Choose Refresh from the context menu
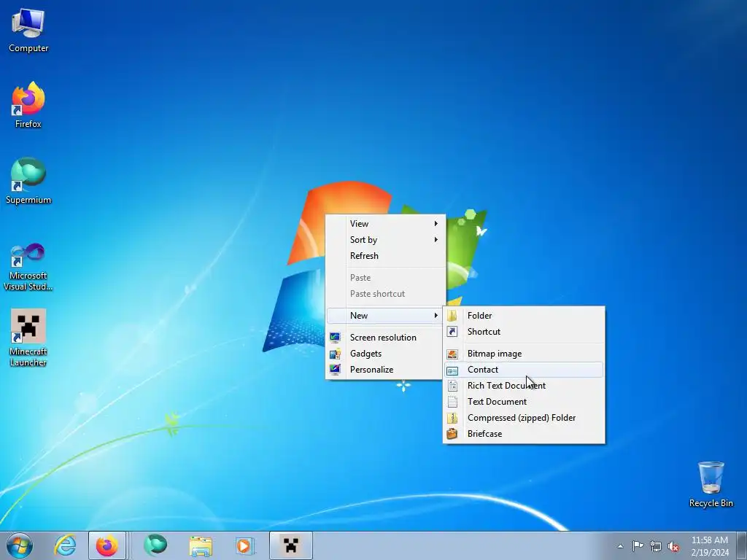 pyautogui.click(x=385, y=256)
